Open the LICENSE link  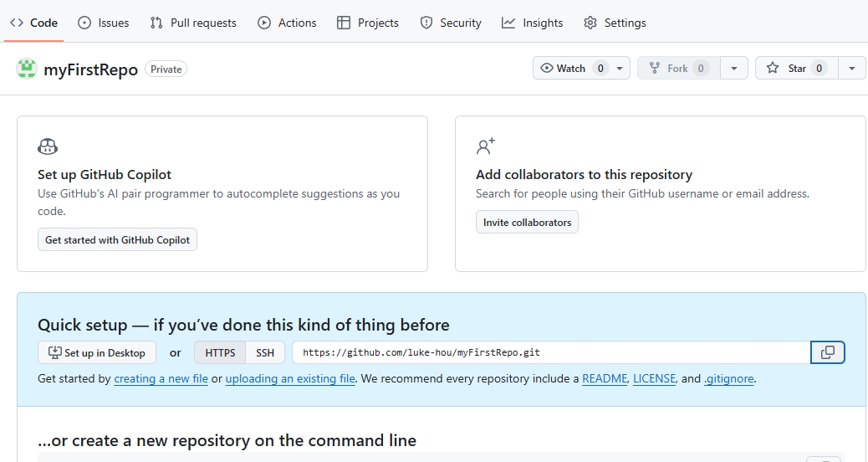(x=654, y=379)
